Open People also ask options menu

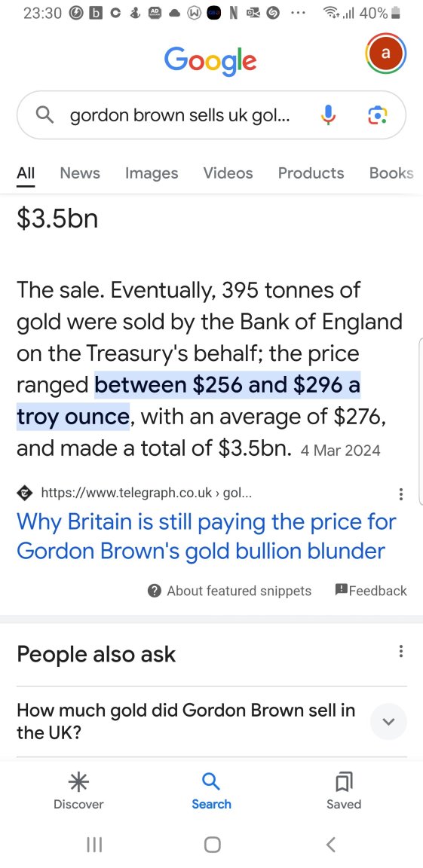[401, 651]
